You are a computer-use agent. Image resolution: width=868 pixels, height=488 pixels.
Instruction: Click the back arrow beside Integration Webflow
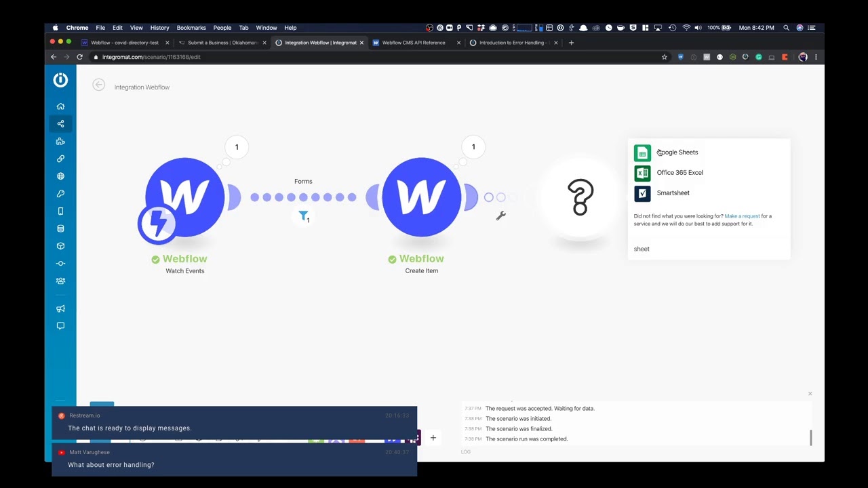(99, 85)
